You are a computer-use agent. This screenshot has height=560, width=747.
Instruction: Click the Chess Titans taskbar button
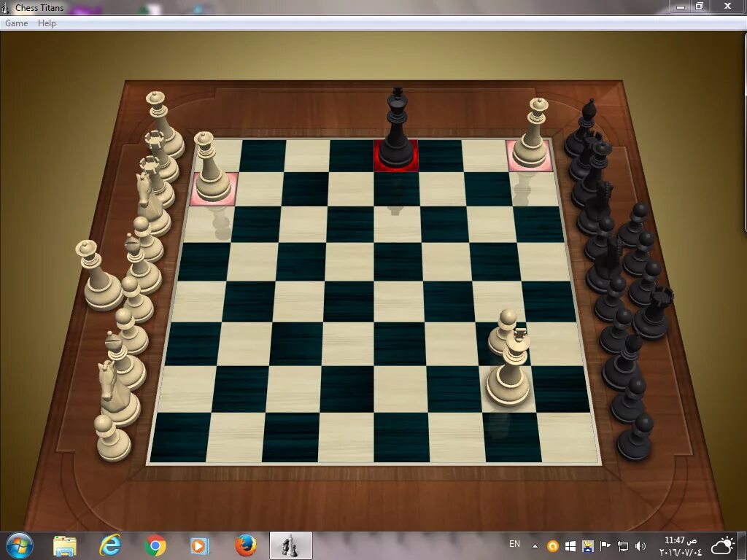(290, 545)
